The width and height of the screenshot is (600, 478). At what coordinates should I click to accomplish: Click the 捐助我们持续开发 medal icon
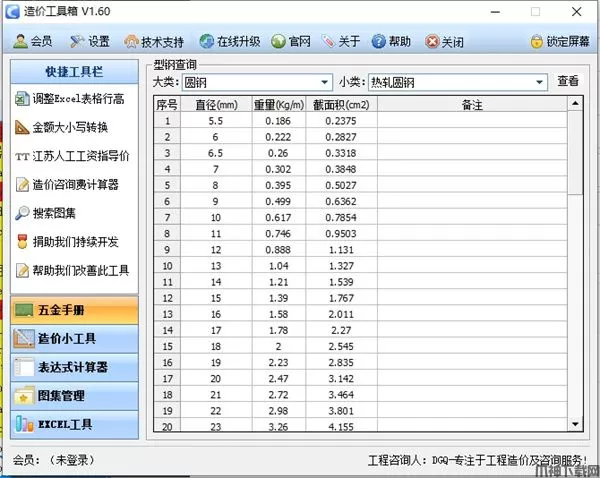[x=23, y=242]
